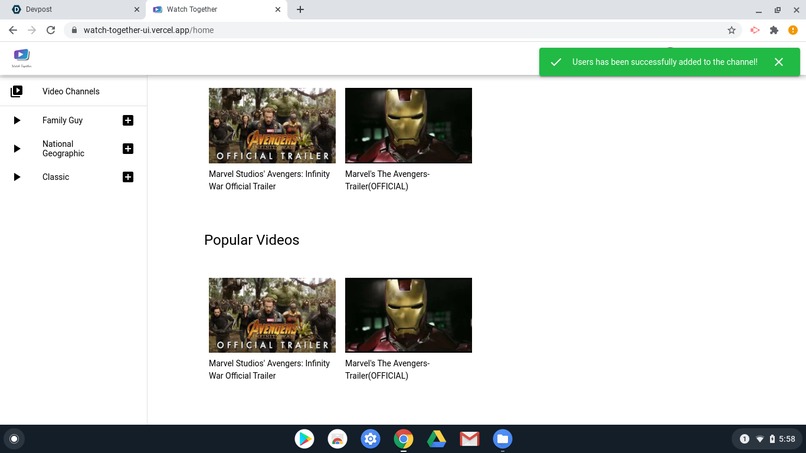Viewport: 806px width, 453px height.
Task: Select the Family Guy channel label
Action: (x=62, y=120)
